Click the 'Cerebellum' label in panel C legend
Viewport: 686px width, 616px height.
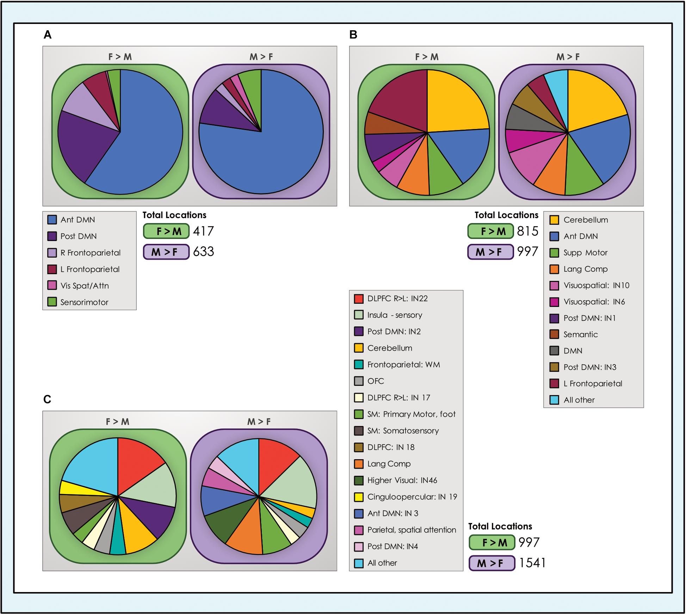pyautogui.click(x=390, y=348)
